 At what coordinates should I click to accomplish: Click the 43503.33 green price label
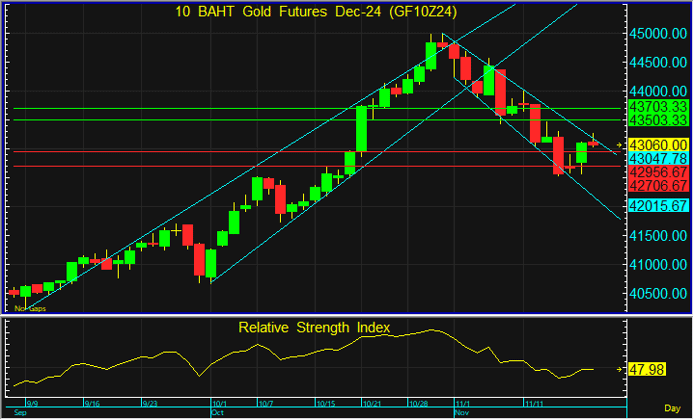(657, 119)
